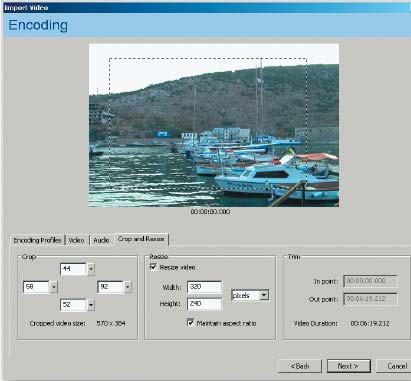Click the Height field showing 240

click(204, 304)
